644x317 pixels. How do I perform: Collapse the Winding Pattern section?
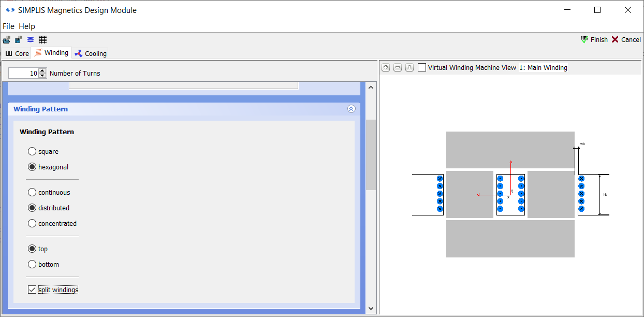(351, 109)
